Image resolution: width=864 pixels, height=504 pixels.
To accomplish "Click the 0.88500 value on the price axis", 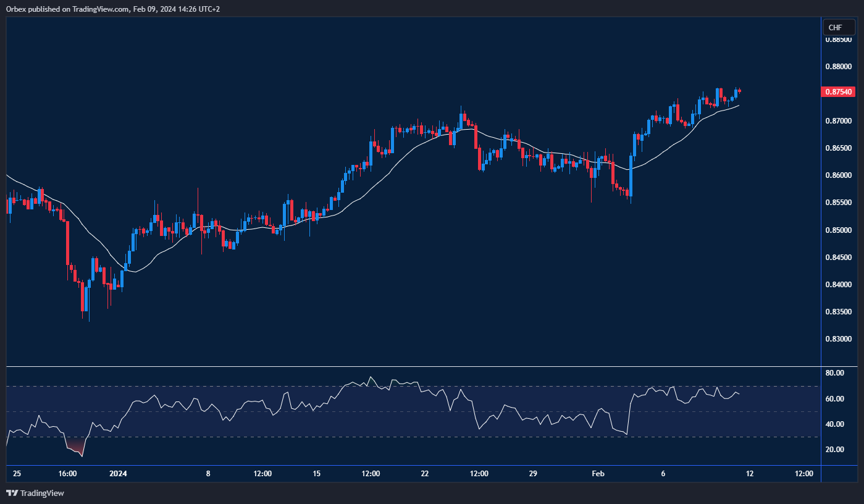I will 838,40.
